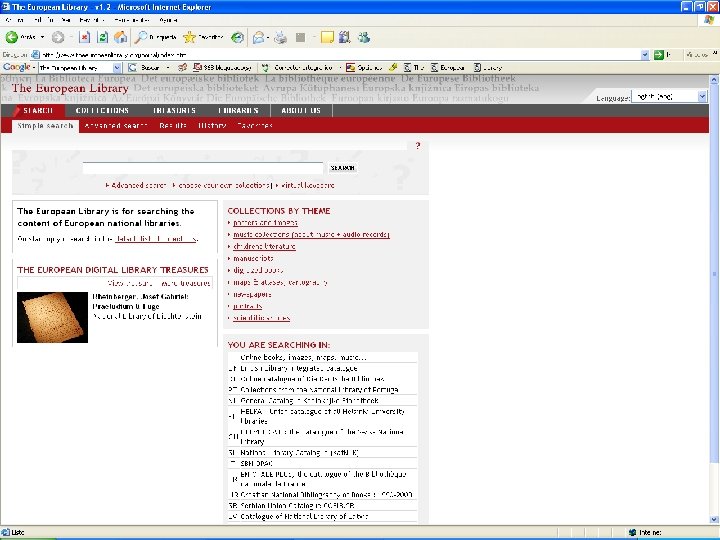Click the Rheinberger Praeludium treasure thumbnail
Screen dimensions: 720x540
point(52,317)
